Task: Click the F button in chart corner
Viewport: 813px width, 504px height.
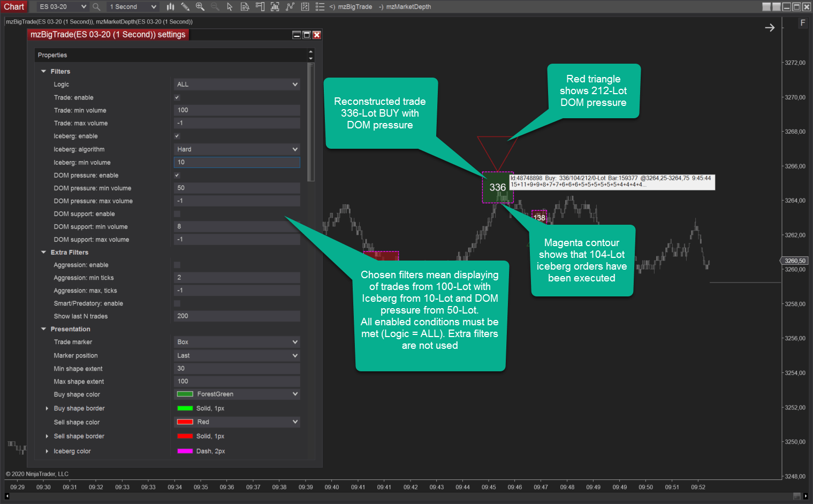Action: pos(802,22)
